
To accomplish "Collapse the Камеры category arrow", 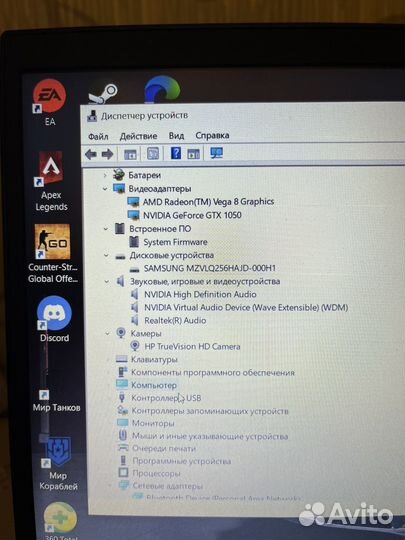I will click(108, 333).
